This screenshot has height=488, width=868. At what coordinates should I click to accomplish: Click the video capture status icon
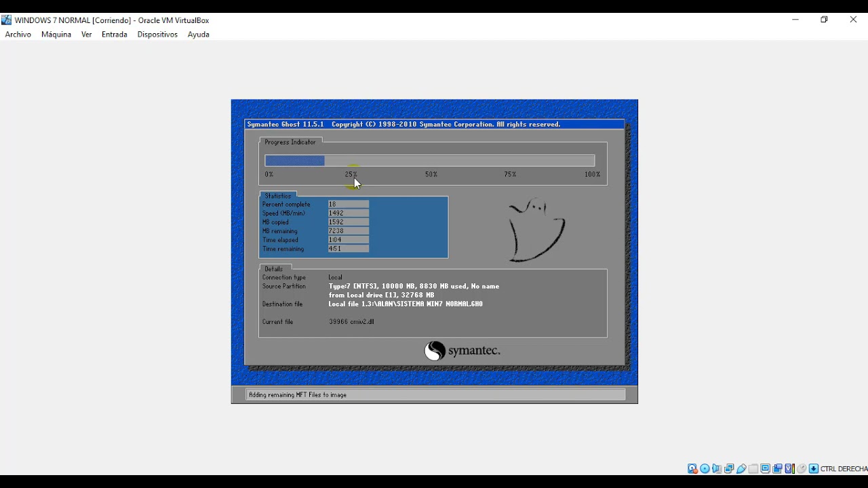click(x=777, y=468)
